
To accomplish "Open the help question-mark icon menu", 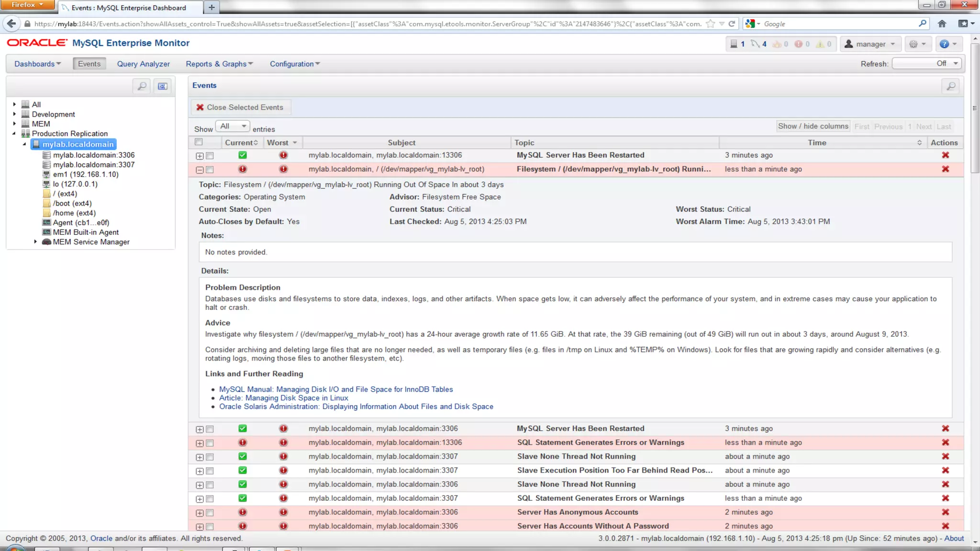I will coord(948,44).
